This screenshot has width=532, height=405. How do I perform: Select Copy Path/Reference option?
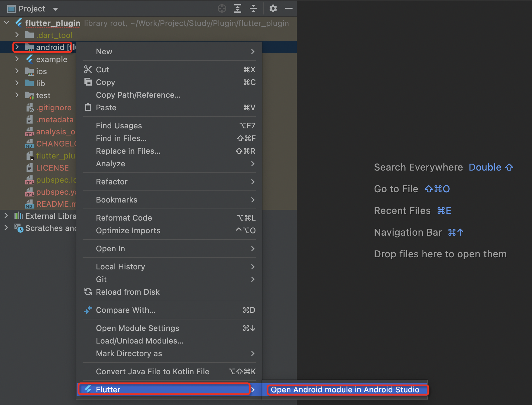click(169, 95)
